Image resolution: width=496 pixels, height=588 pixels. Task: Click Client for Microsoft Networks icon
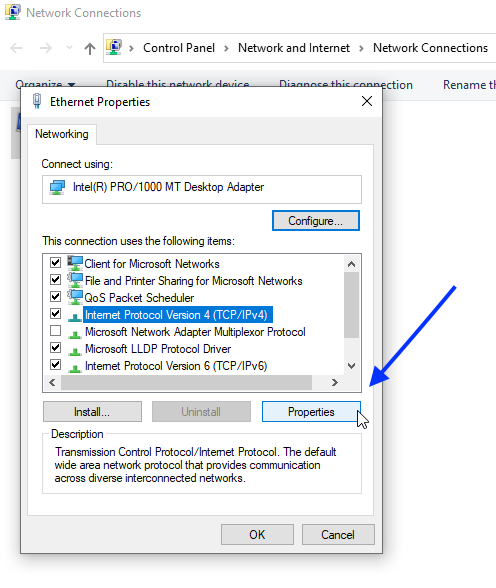75,263
